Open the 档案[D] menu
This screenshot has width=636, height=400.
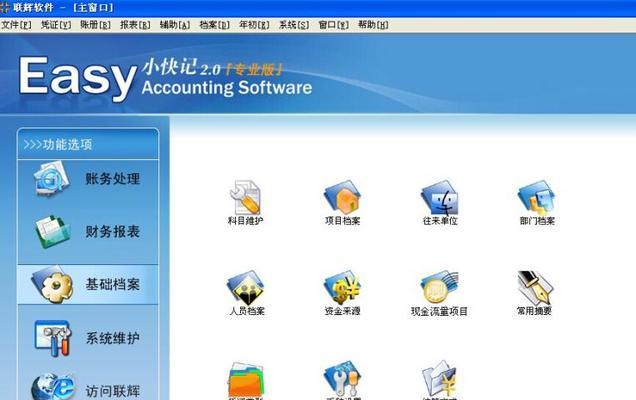click(215, 25)
